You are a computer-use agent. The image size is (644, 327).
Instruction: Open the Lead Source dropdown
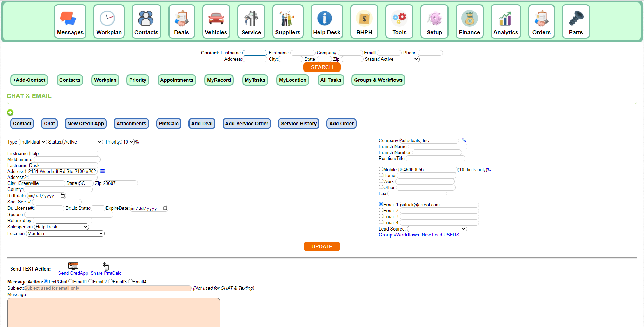click(437, 229)
